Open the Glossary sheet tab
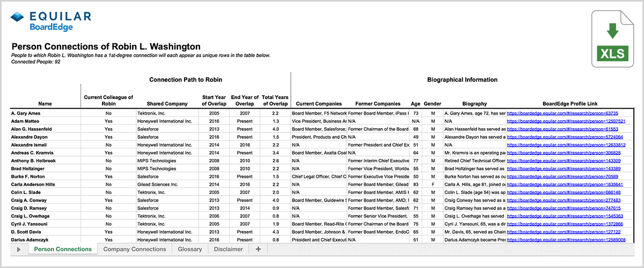 (189, 249)
